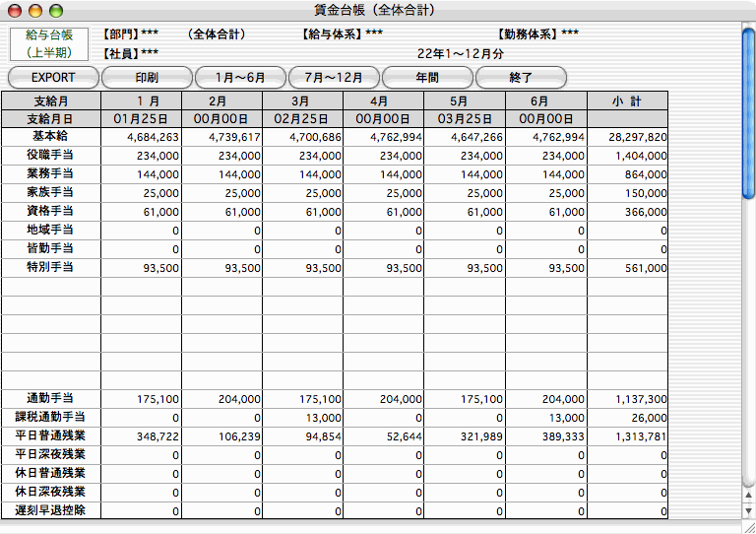Click the 基本給 subtotal value 28,297,820
This screenshot has height=534, width=756.
[x=627, y=137]
